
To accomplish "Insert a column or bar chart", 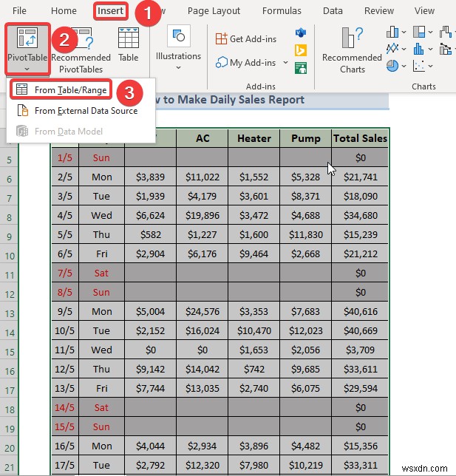I will click(x=392, y=32).
